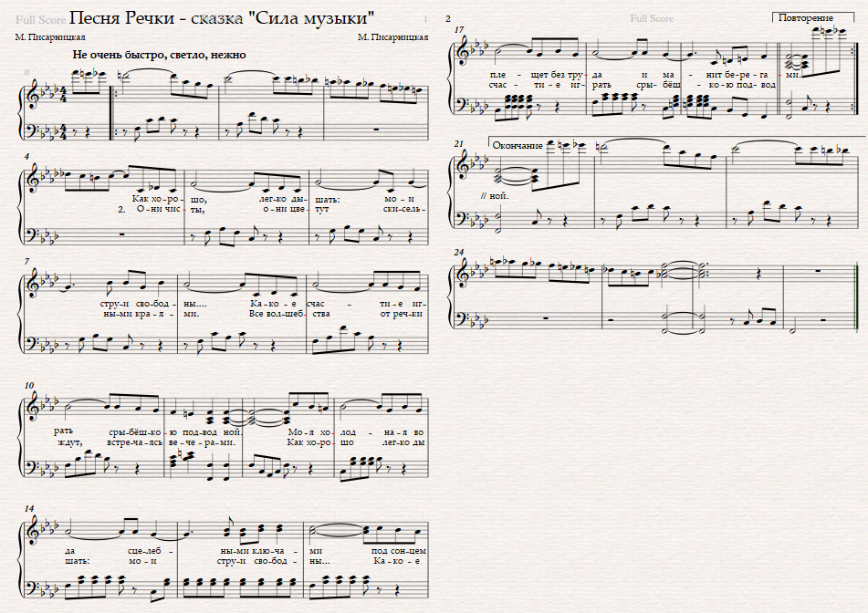Select the "Окончание" ending bracket label
This screenshot has height=613, width=868.
pyautogui.click(x=517, y=146)
